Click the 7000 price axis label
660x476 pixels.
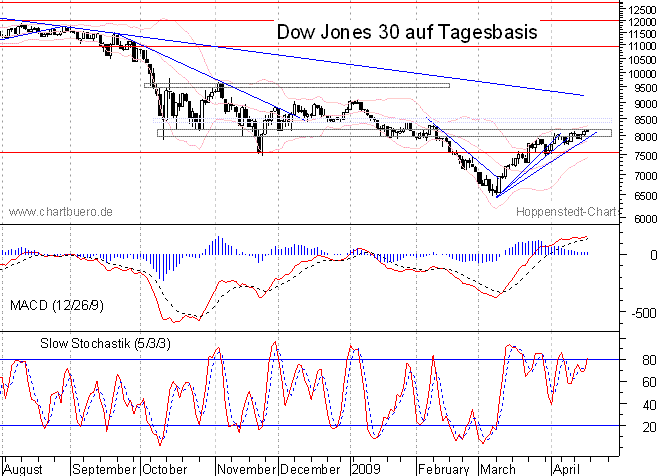pos(645,176)
